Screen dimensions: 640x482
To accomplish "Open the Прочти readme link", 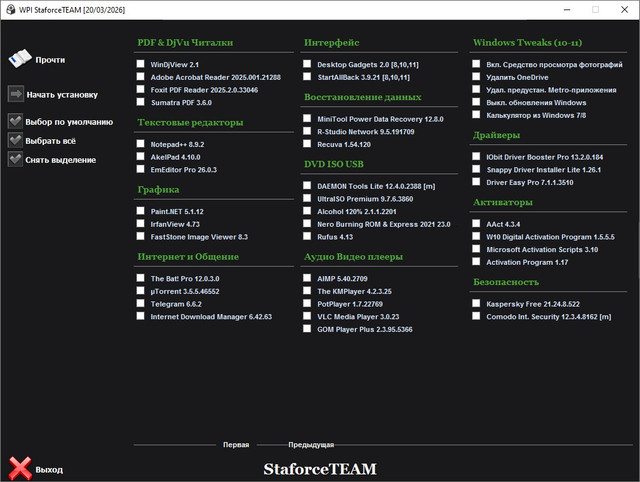I will click(50, 60).
